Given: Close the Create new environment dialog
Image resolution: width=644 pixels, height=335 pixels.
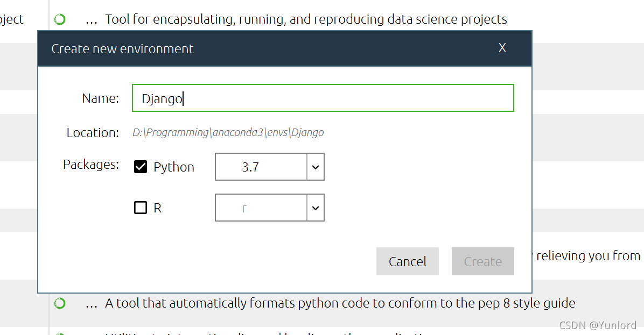Looking at the screenshot, I should click(x=502, y=48).
